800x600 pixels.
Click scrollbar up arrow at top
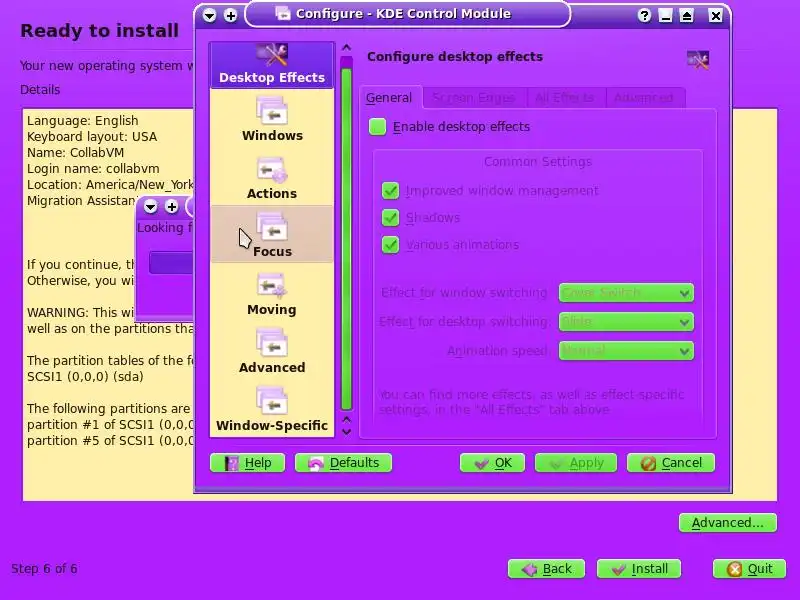346,48
